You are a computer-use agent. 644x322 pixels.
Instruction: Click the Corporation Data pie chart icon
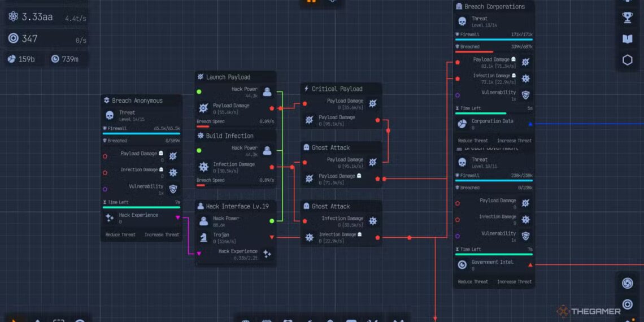(x=462, y=124)
